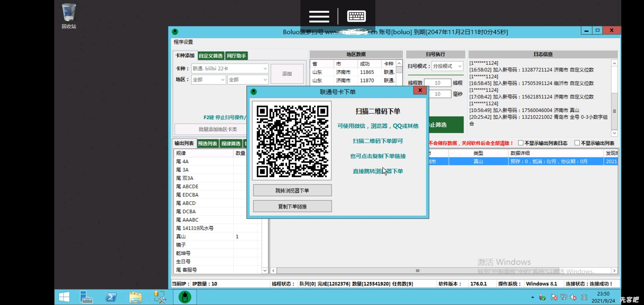Click the 复制下单链接 button
This screenshot has width=644, height=305.
click(292, 206)
